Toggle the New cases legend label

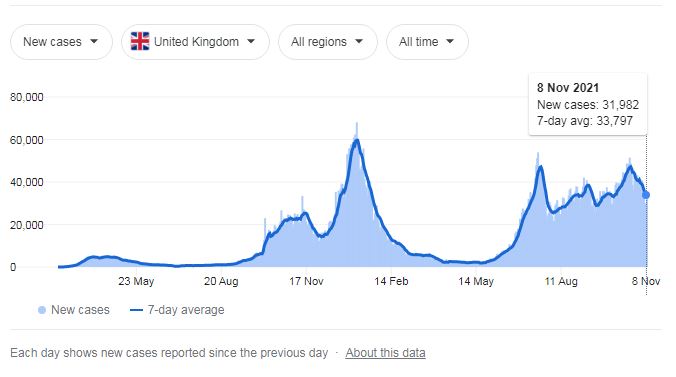click(x=80, y=310)
